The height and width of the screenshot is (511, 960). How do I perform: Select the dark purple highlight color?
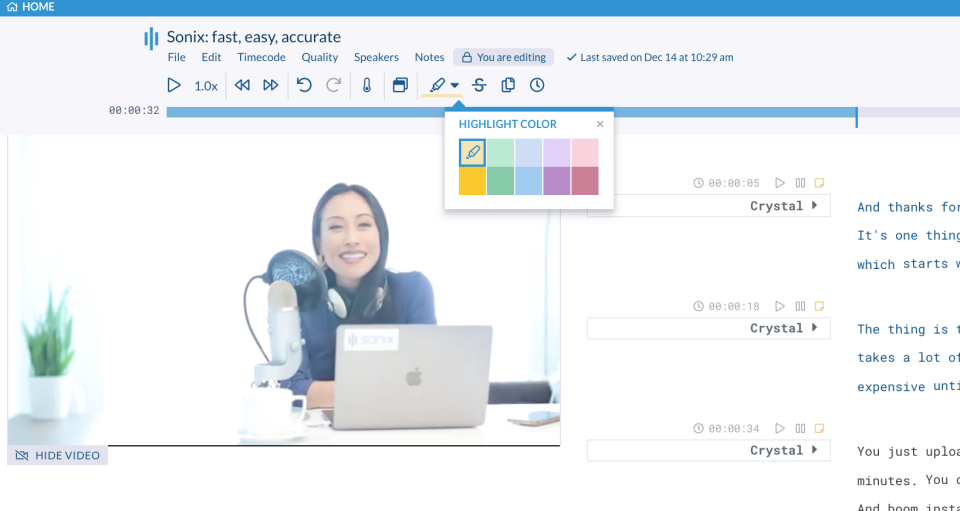(557, 181)
